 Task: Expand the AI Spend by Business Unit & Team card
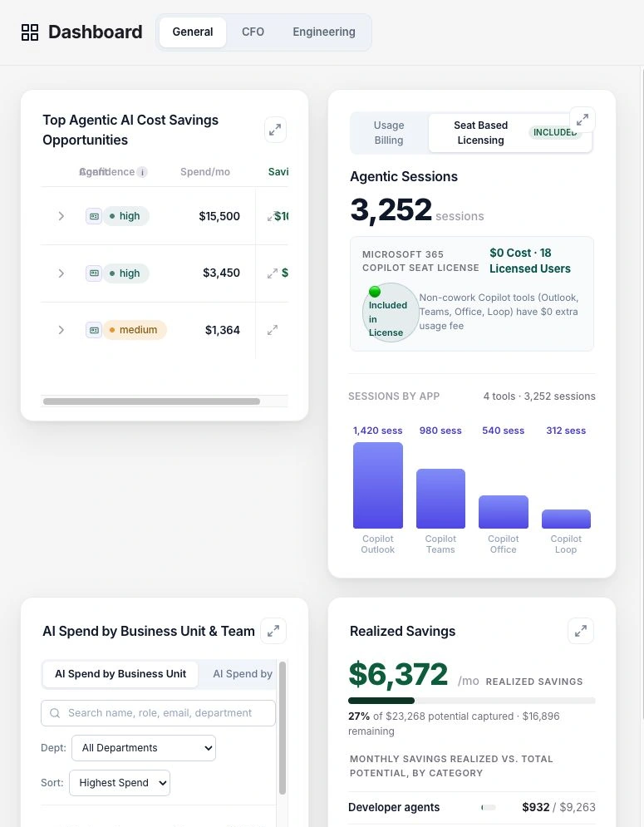[273, 631]
